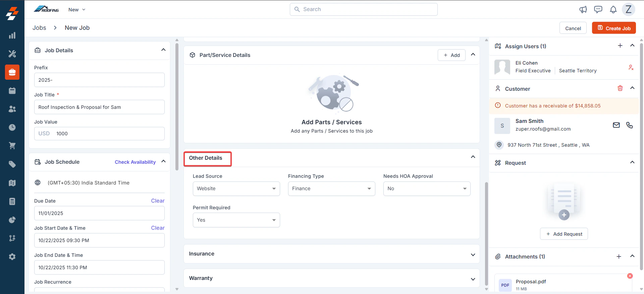Open the pie chart reports sidebar icon
This screenshot has height=294, width=644.
coord(12,220)
